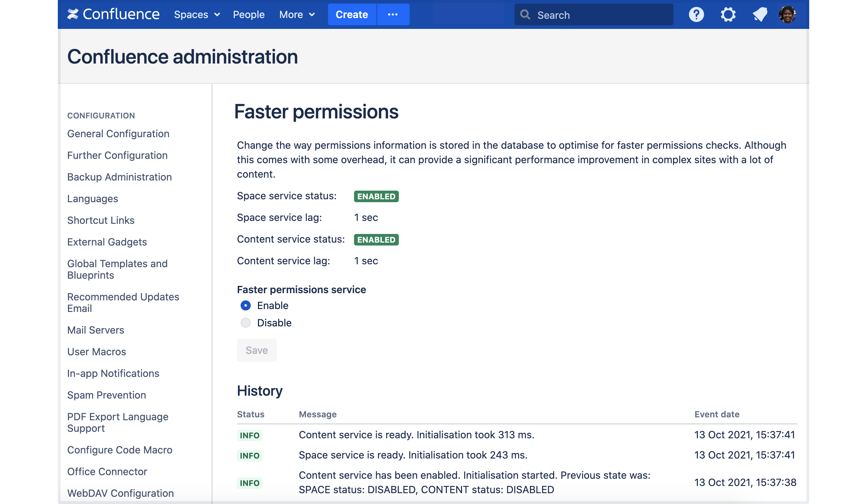The image size is (867, 504).
Task: Open Spam Prevention settings
Action: pos(107,395)
